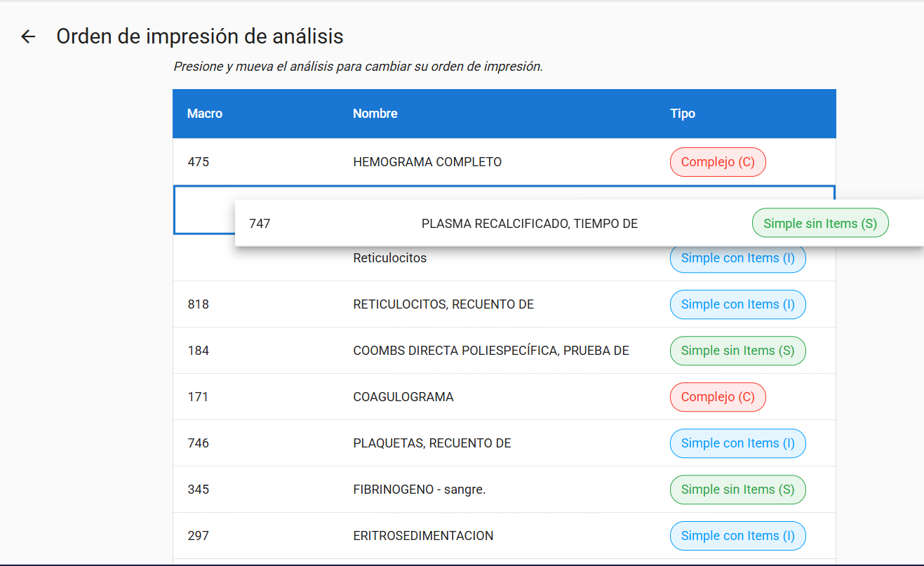Screen dimensions: 924x566
Task: Click Simple sin Items (S) badge for COOMBS DIRECTA
Action: click(x=738, y=351)
